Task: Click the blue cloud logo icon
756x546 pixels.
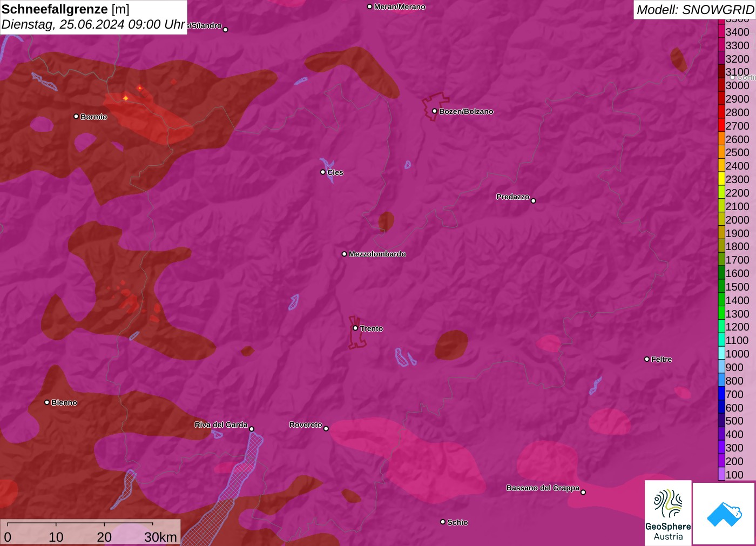Action: (x=724, y=514)
